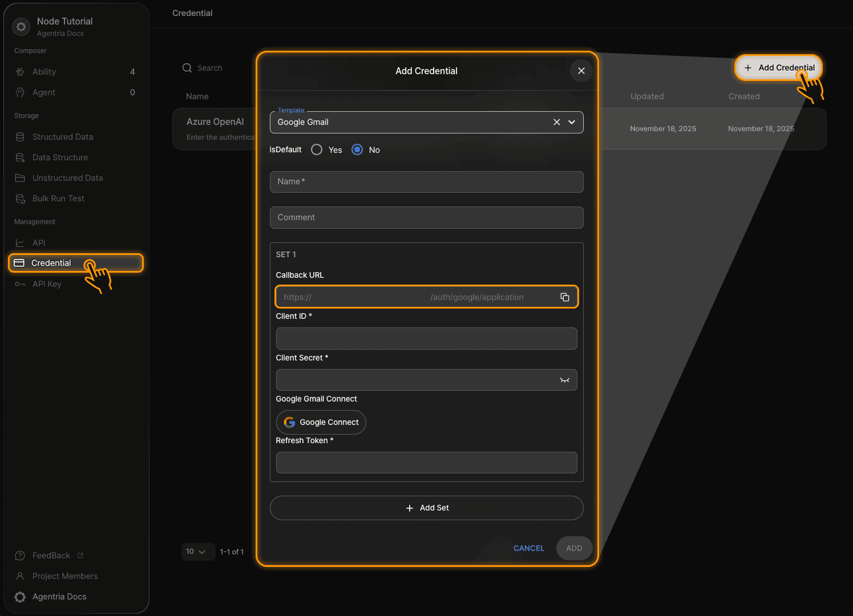Cancel the Add Credential dialog
Screen dimensions: 853x616
point(529,548)
